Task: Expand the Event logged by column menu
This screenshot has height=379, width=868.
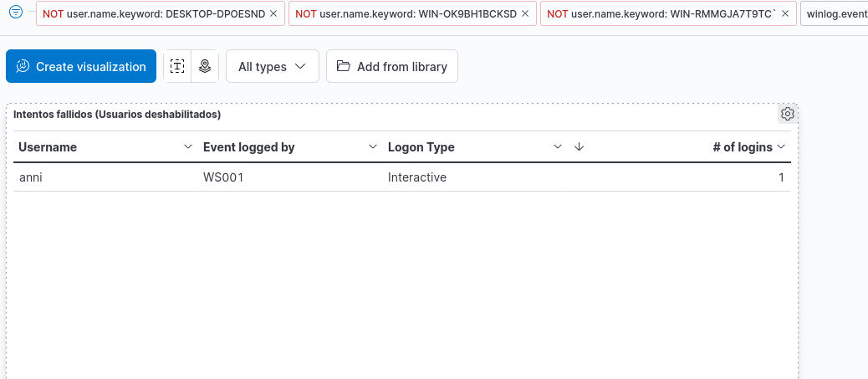Action: pos(373,146)
